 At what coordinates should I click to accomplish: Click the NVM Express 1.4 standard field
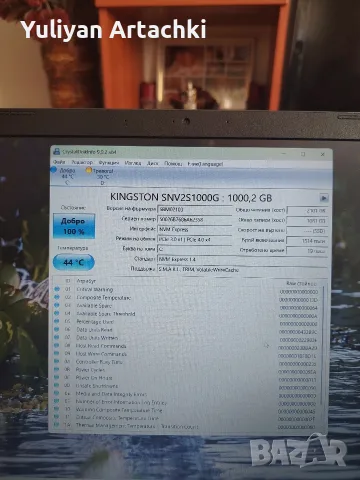tap(242, 259)
